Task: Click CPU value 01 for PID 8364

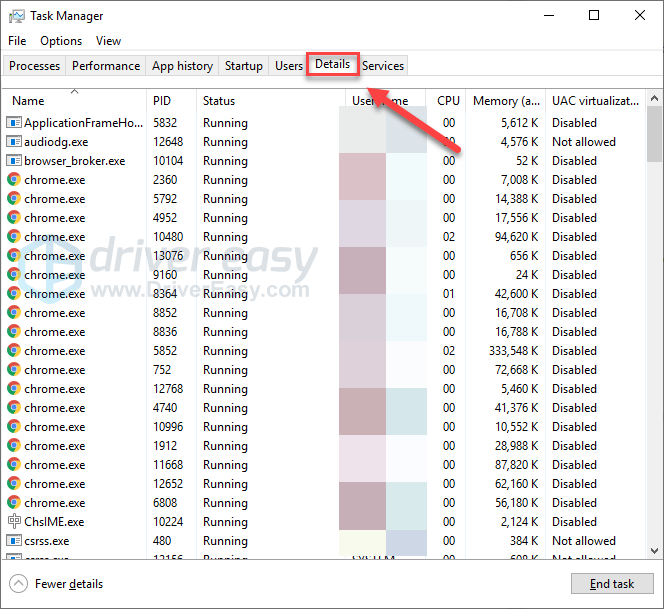Action: coord(448,293)
